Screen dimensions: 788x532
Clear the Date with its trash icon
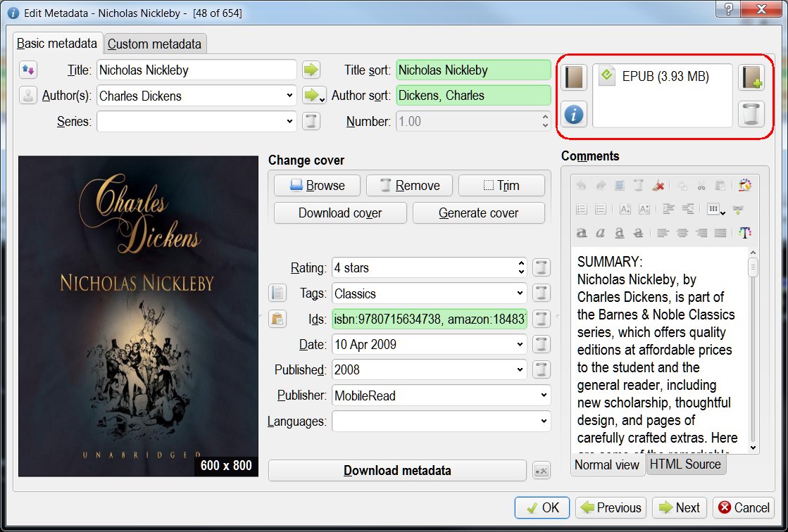click(x=542, y=344)
